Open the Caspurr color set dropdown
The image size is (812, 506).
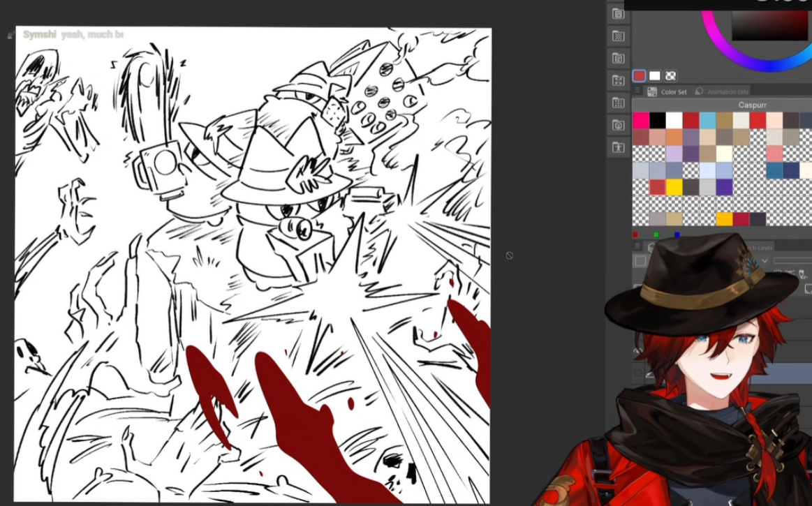click(x=752, y=105)
